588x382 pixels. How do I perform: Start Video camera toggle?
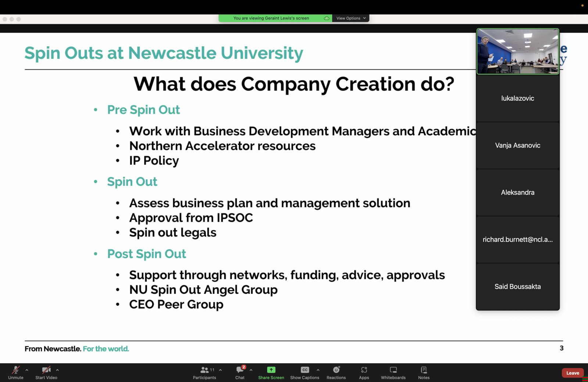(46, 372)
